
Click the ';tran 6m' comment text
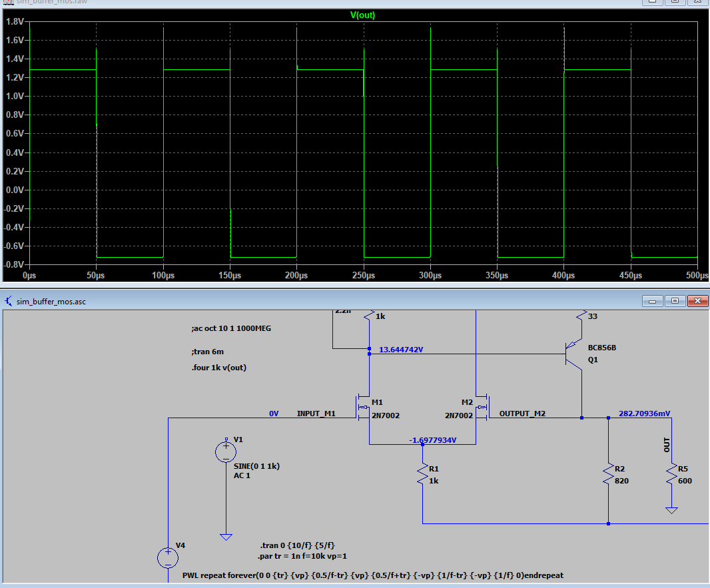point(207,351)
